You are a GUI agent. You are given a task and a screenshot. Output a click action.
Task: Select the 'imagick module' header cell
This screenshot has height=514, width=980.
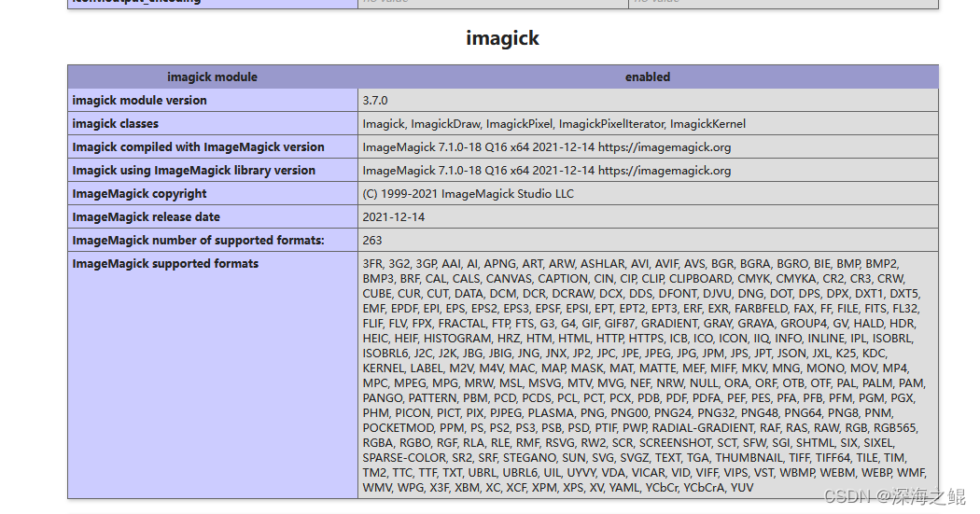click(213, 76)
